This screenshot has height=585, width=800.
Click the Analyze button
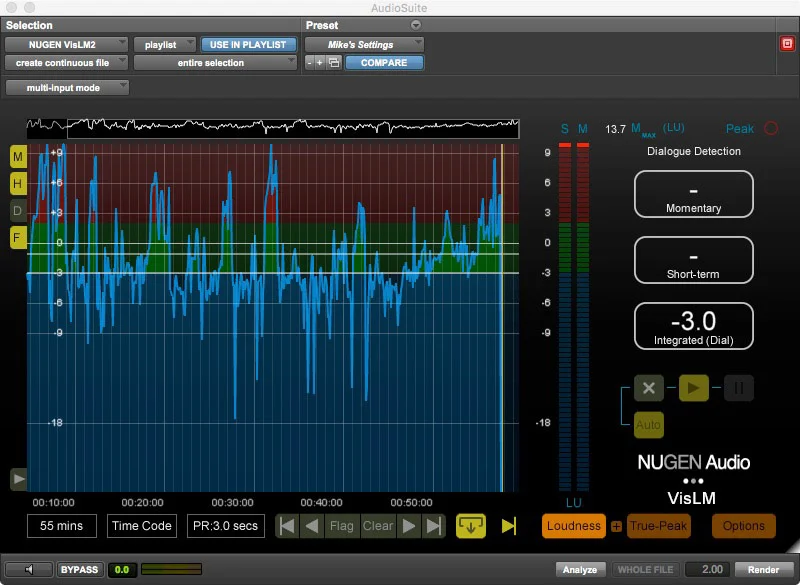pos(580,569)
